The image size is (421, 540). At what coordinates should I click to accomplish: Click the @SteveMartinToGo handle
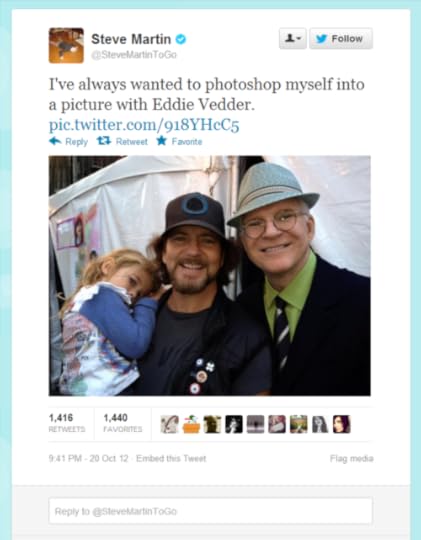tap(134, 55)
